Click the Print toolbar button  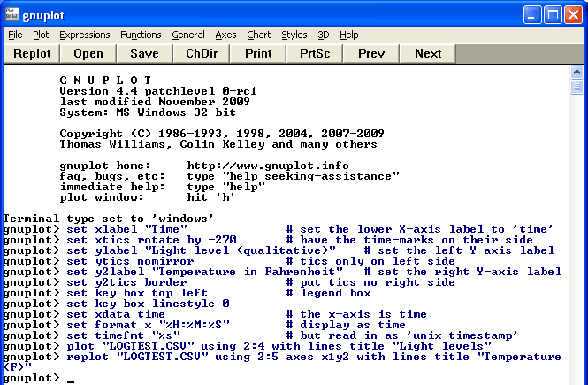click(x=258, y=53)
